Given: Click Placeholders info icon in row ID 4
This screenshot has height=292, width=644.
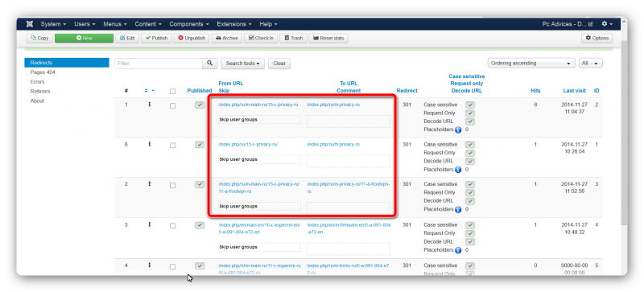Looking at the screenshot, I should click(x=458, y=249).
